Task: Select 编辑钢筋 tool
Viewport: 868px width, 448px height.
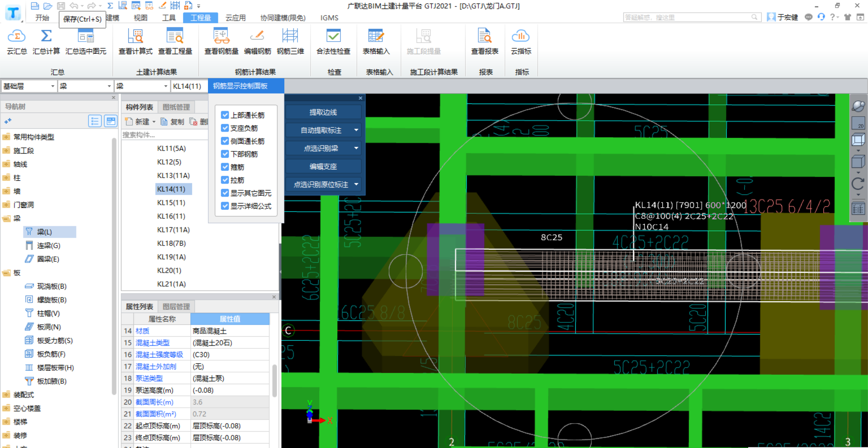Action: click(x=257, y=42)
